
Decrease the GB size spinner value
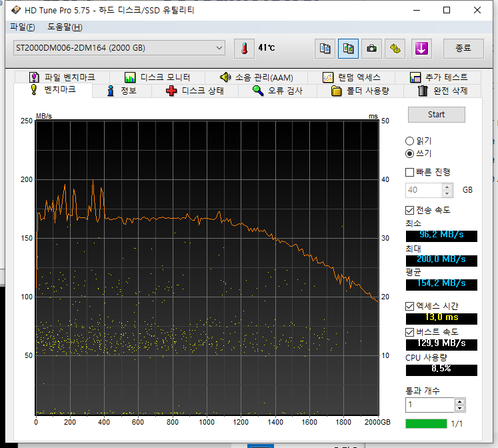(x=447, y=193)
